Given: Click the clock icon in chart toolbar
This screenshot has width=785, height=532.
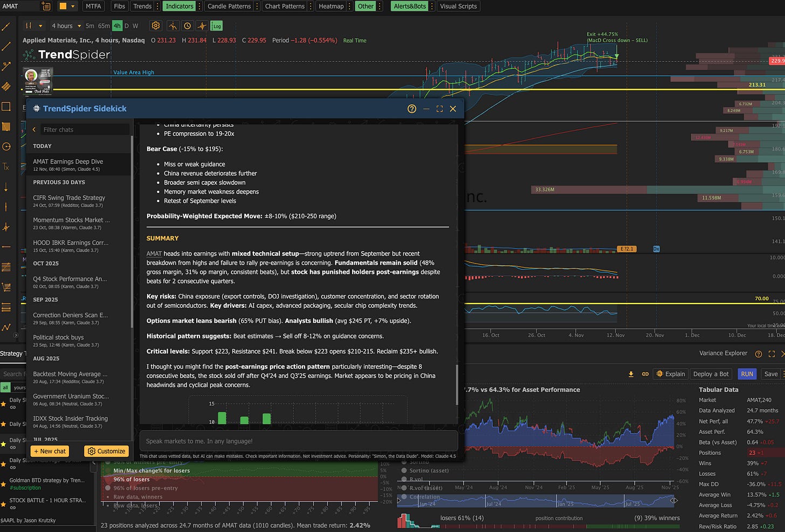Looking at the screenshot, I should [187, 26].
